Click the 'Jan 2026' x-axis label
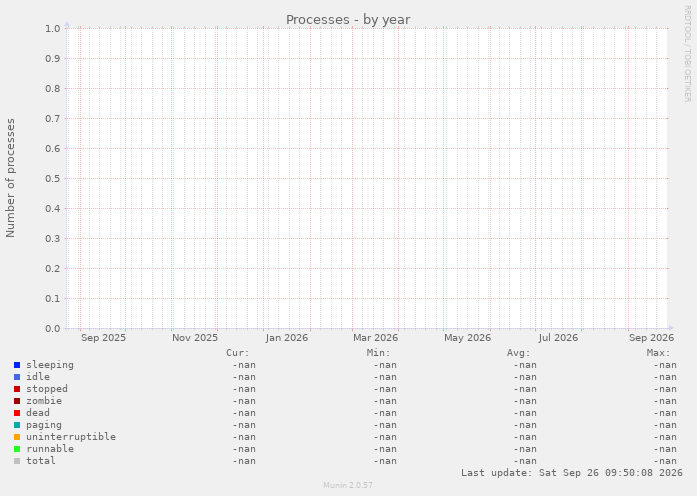Image resolution: width=697 pixels, height=496 pixels. [x=286, y=338]
